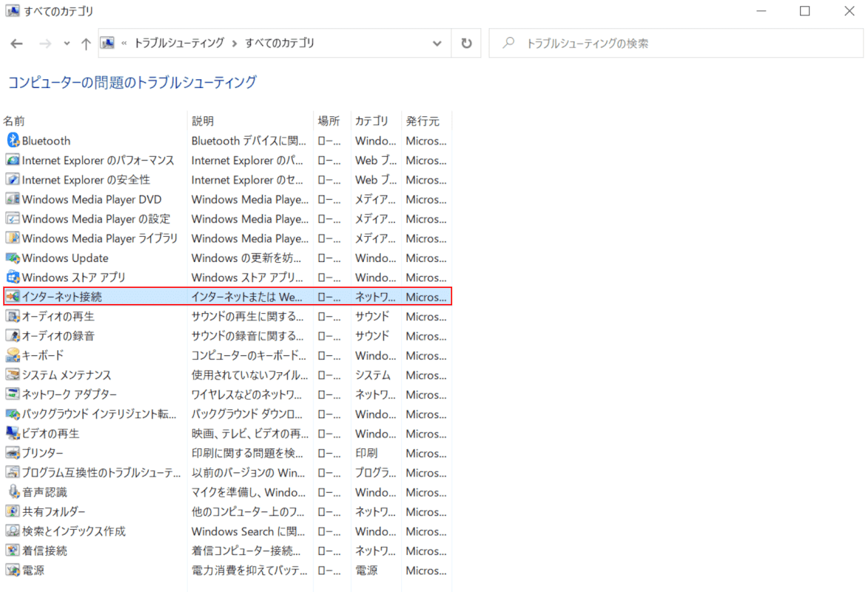Click the システム メンテナンス icon

click(x=13, y=375)
